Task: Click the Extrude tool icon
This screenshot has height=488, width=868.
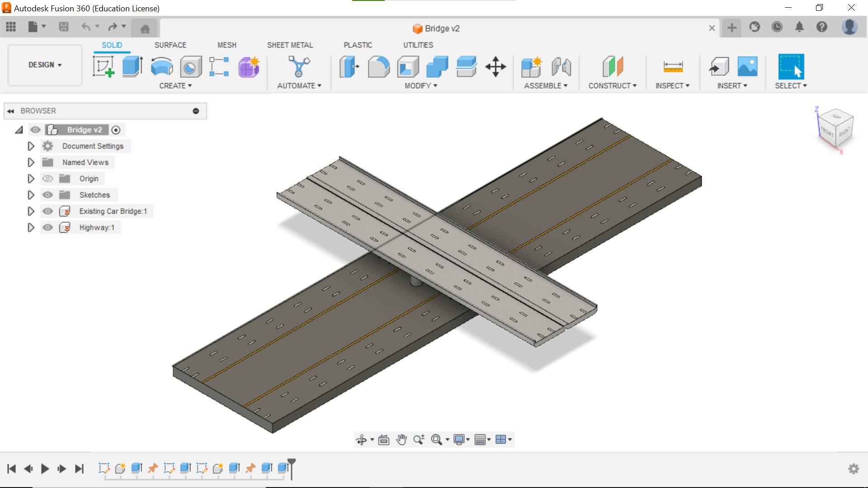Action: (x=132, y=66)
